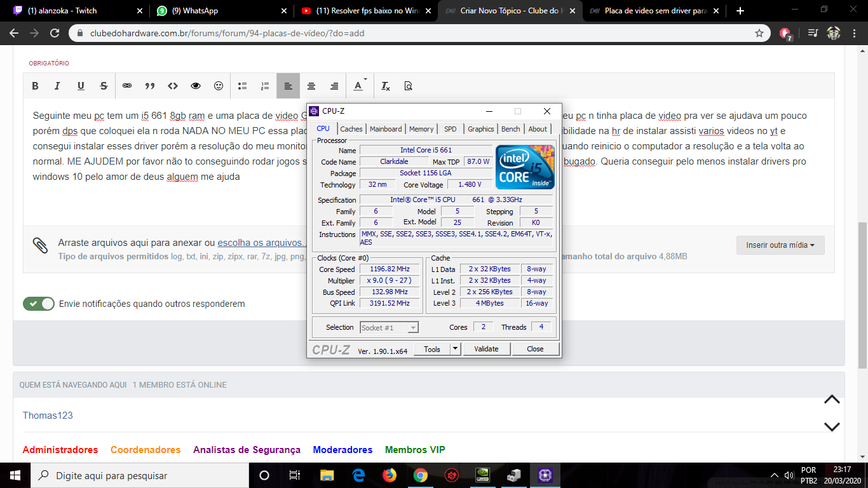Click the Windows taskbar search box
868x488 pixels.
coord(140,475)
